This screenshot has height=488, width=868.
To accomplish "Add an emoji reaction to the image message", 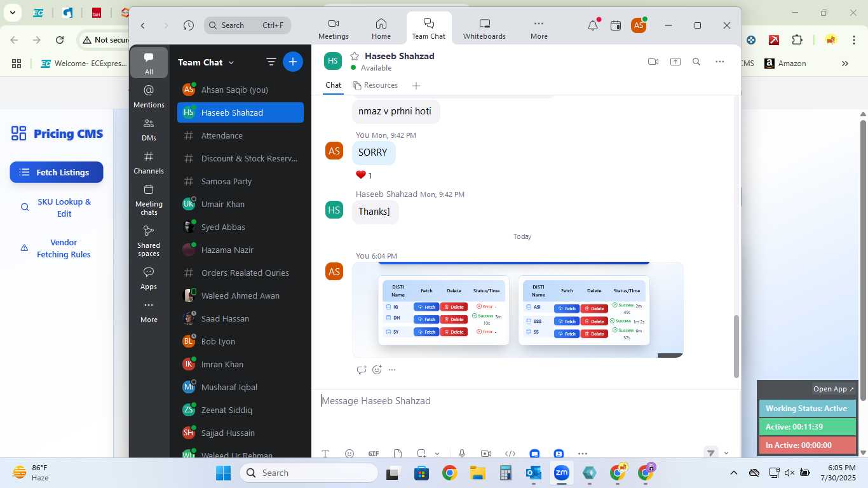I will [x=377, y=370].
